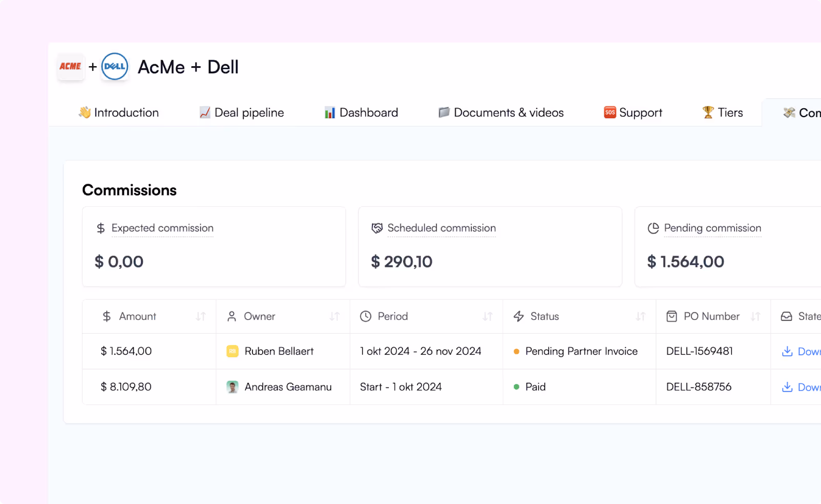The image size is (821, 504).
Task: Click the SOS Support icon
Action: pos(610,112)
